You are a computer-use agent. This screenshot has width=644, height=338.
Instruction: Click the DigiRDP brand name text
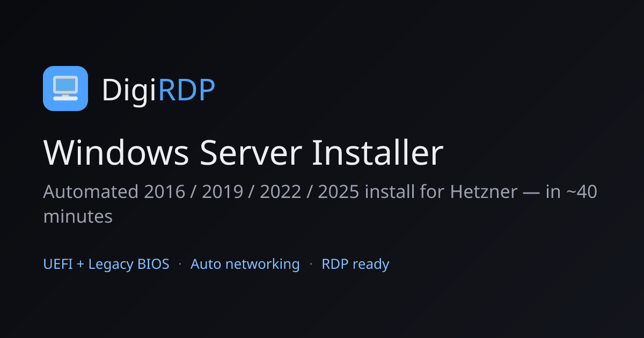pyautogui.click(x=158, y=90)
